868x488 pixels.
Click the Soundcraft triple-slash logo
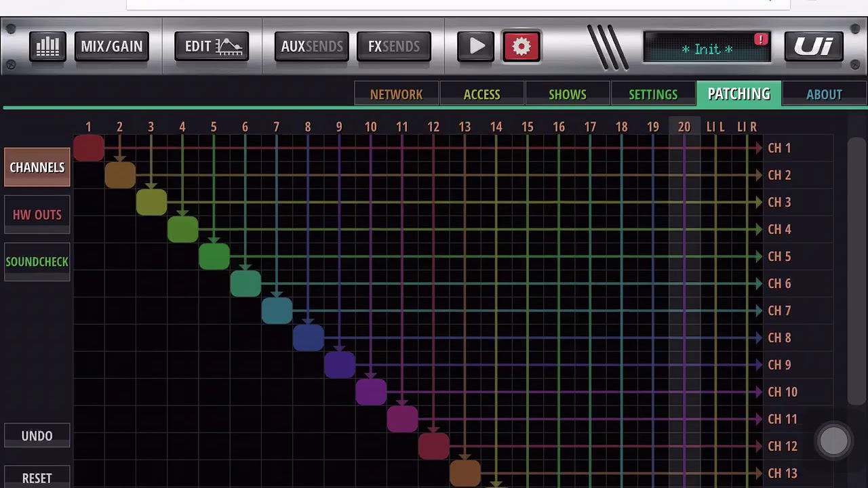click(x=608, y=47)
